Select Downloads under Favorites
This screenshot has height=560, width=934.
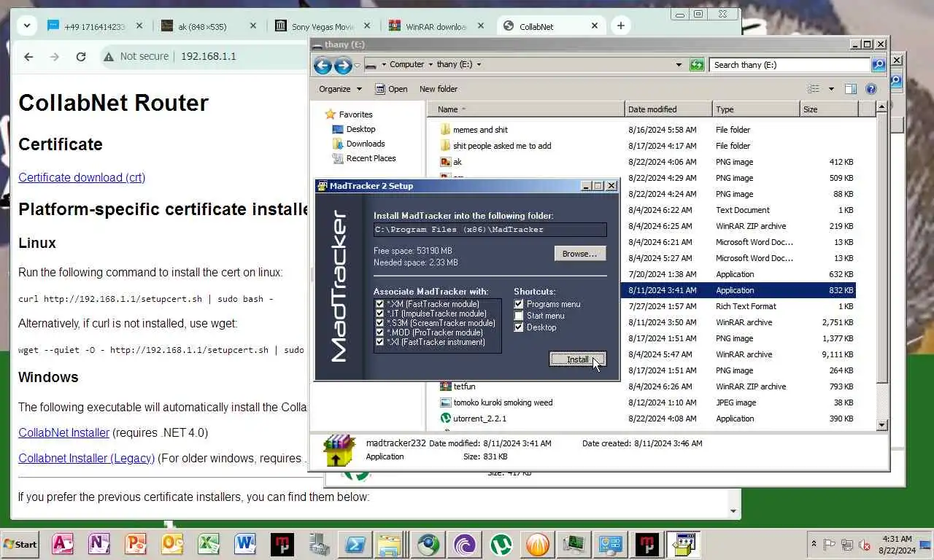pyautogui.click(x=365, y=144)
